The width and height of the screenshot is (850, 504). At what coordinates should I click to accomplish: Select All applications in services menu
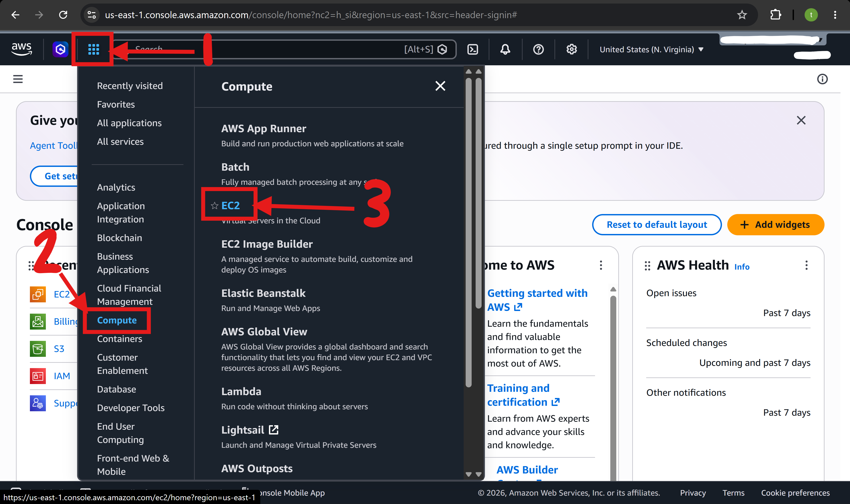pos(130,123)
